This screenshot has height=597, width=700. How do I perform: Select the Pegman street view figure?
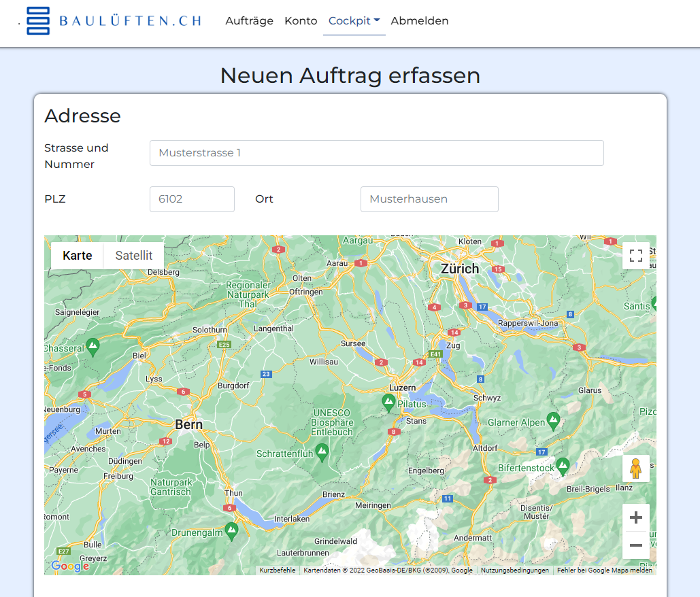click(x=636, y=468)
